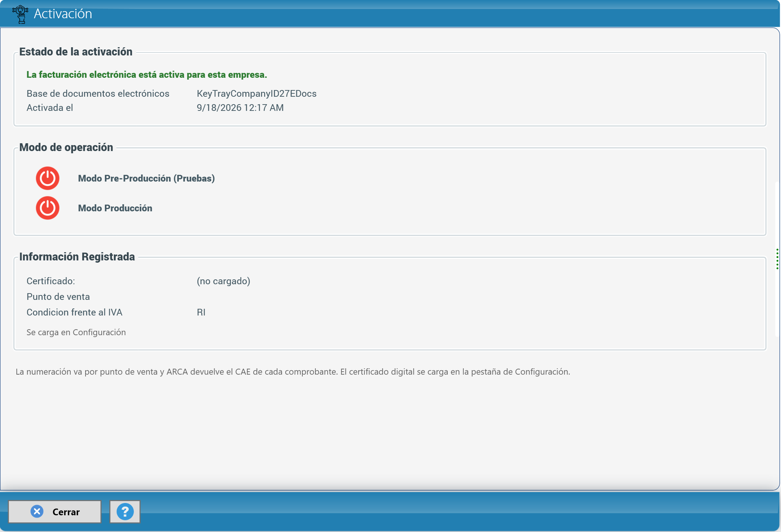This screenshot has height=532, width=781.
Task: Click the Se carga en Configuración note
Action: tap(76, 333)
